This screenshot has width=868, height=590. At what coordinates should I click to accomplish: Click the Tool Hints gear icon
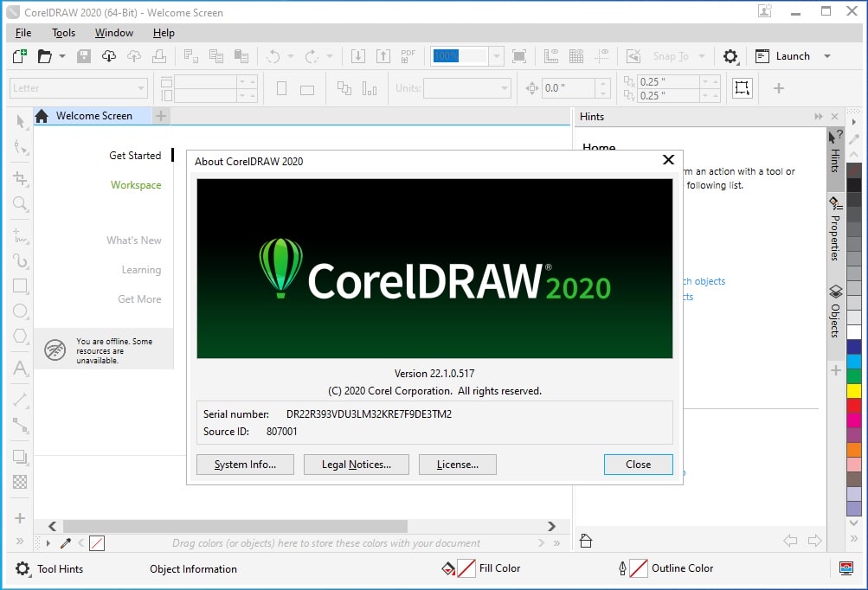[23, 568]
